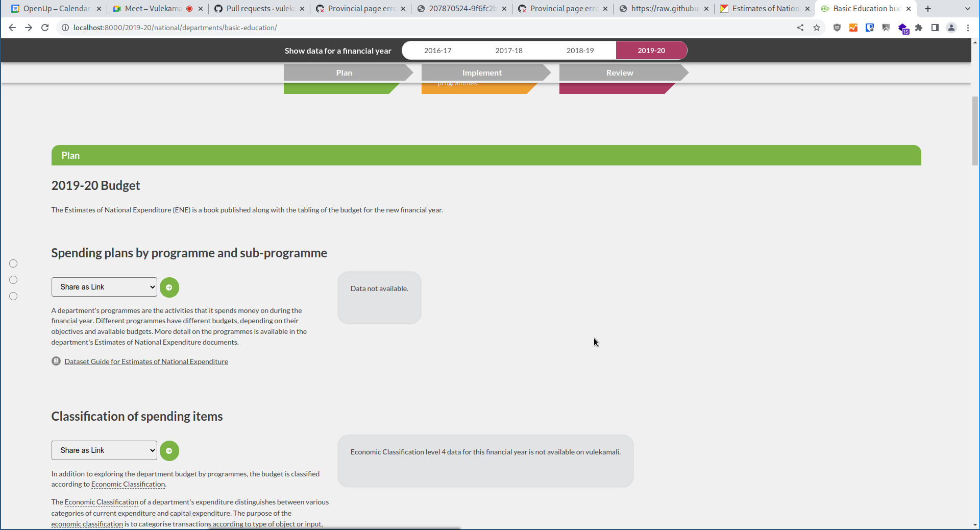Select the Implement stage chevron
The width and height of the screenshot is (980, 530).
click(x=482, y=73)
